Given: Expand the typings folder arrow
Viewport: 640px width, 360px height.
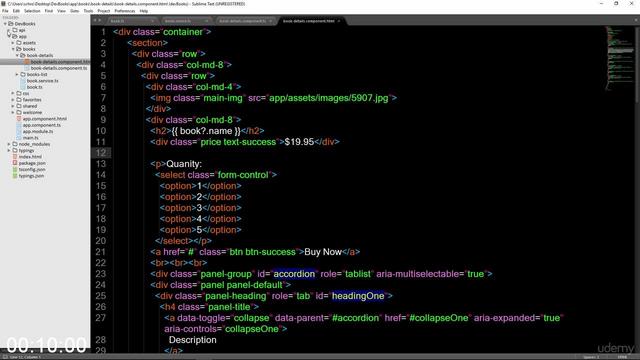Looking at the screenshot, I should [9, 150].
